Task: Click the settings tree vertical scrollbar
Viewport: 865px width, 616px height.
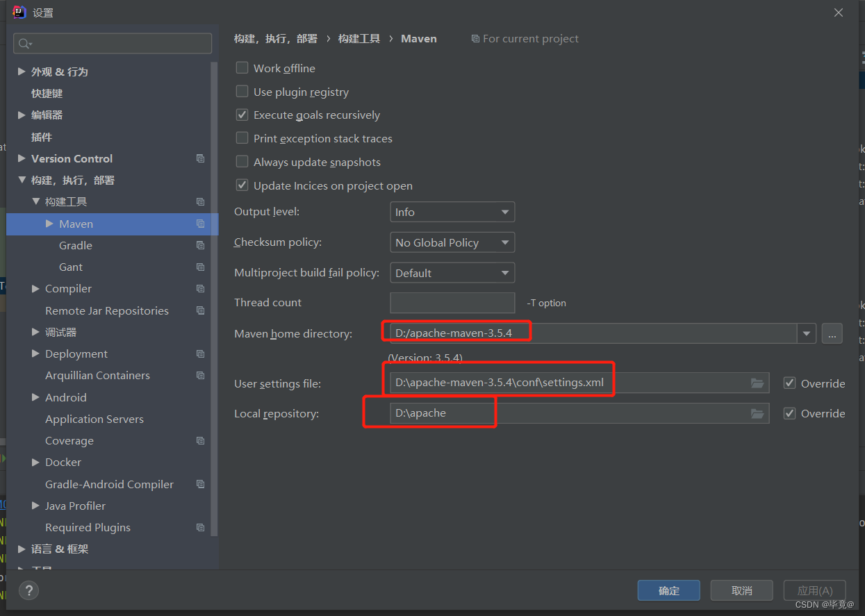Action: [x=215, y=299]
